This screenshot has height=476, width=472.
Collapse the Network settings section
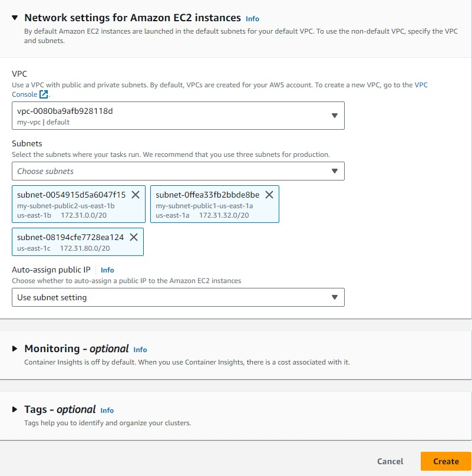click(16, 18)
